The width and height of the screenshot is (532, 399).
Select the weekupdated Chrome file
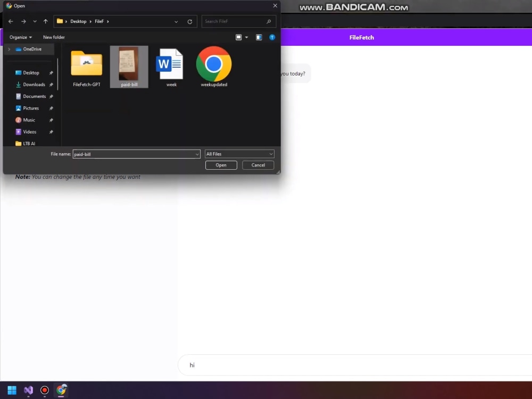click(x=214, y=67)
